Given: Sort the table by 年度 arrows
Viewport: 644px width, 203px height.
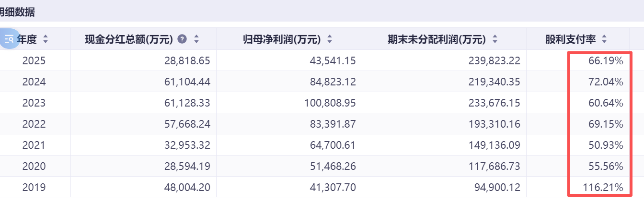Looking at the screenshot, I should click(x=46, y=39).
